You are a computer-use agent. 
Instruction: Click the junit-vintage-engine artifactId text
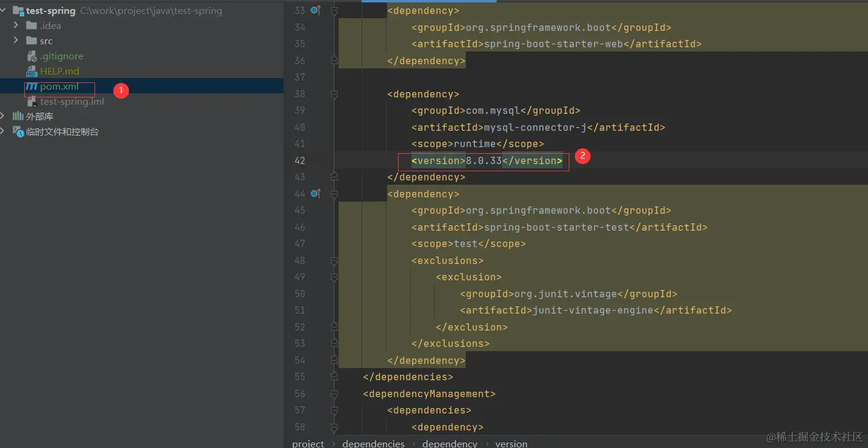click(593, 310)
